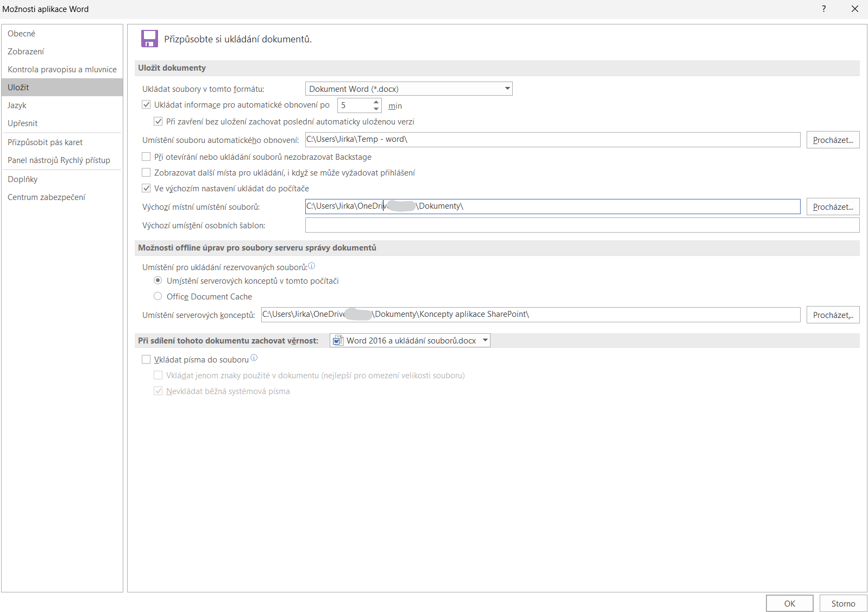Switch to Centrum zabezpečení category

tap(46, 197)
